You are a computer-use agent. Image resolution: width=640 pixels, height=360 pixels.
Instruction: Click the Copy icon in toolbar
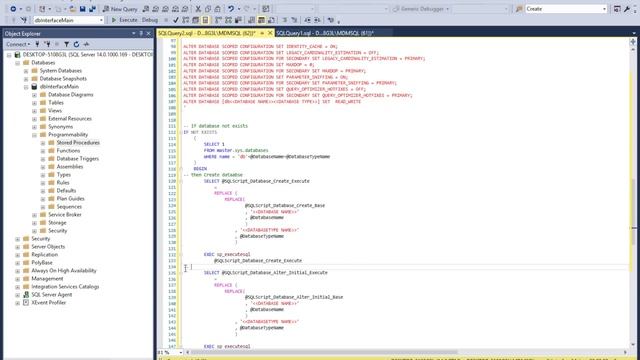208,9
